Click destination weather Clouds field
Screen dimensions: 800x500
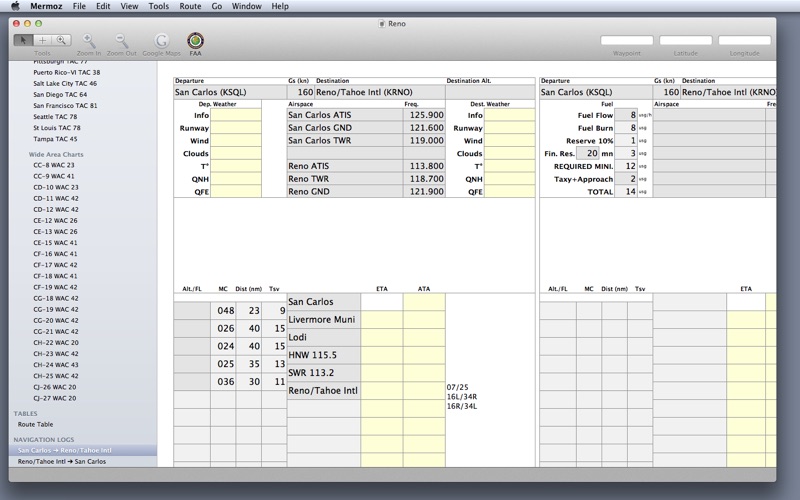tap(509, 154)
